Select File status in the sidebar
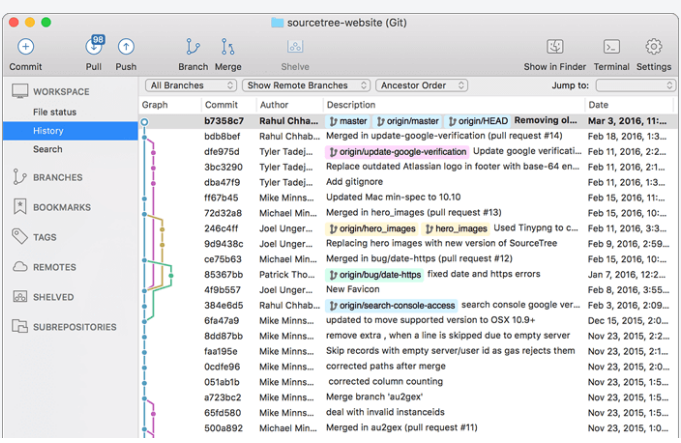681x443 pixels. pyautogui.click(x=55, y=112)
